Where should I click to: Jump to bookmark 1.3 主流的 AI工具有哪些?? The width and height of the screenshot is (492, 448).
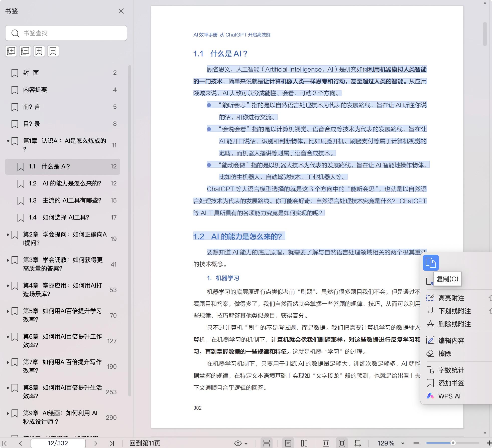[x=63, y=200]
